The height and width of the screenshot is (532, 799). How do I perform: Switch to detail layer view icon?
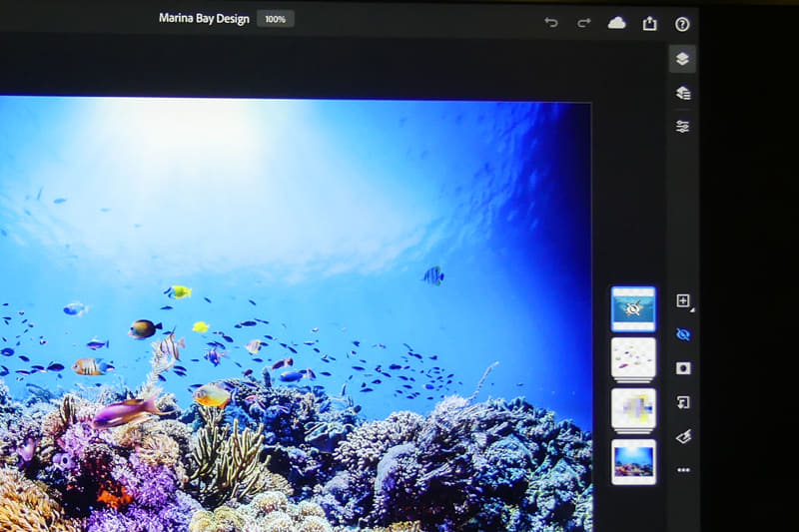683,93
